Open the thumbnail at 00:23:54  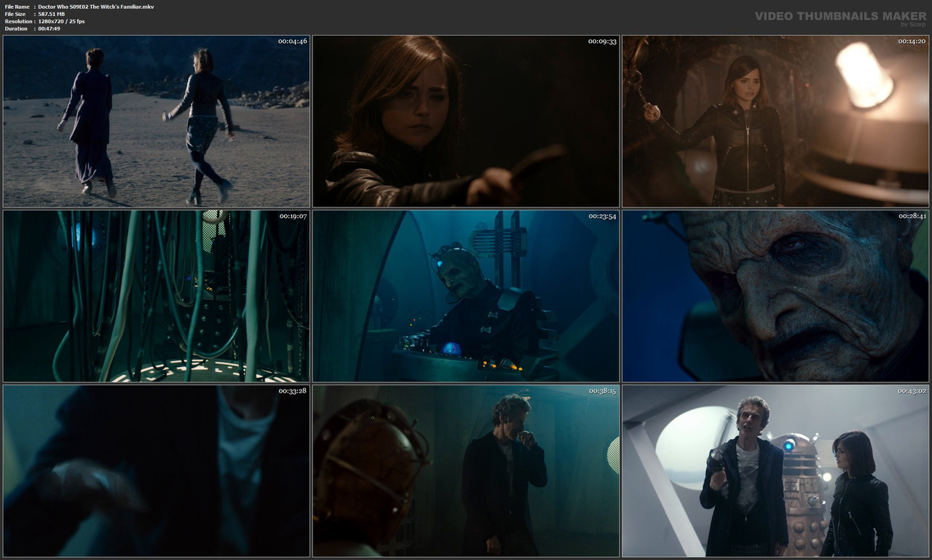click(x=466, y=296)
